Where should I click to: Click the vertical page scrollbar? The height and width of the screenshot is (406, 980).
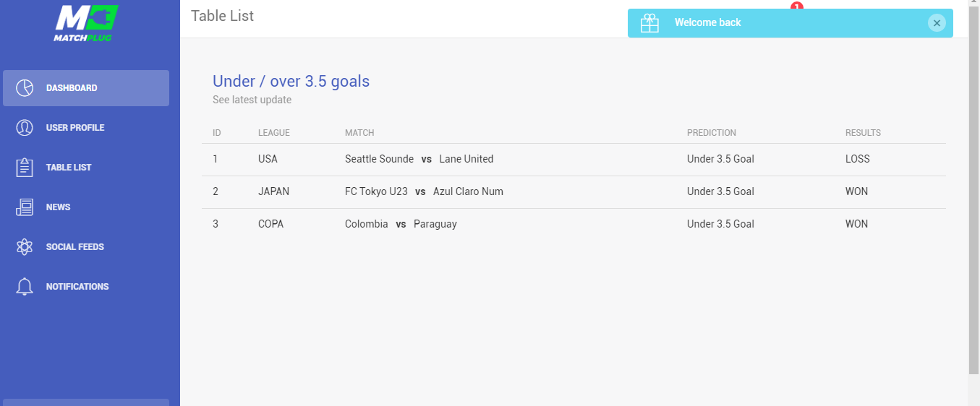click(973, 188)
